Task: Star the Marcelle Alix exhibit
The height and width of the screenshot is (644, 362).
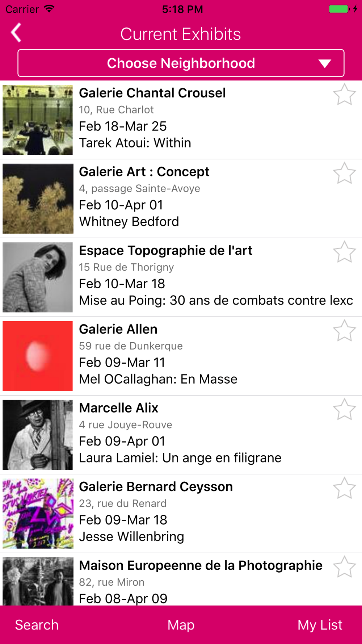Action: (344, 410)
